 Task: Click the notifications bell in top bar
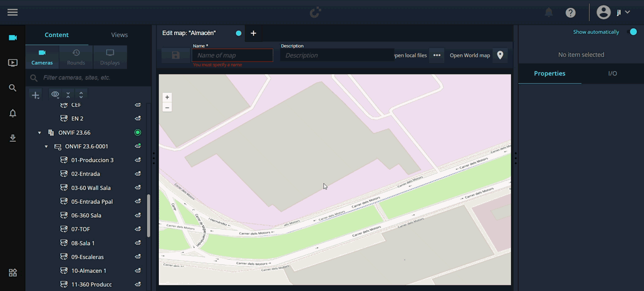(x=549, y=12)
